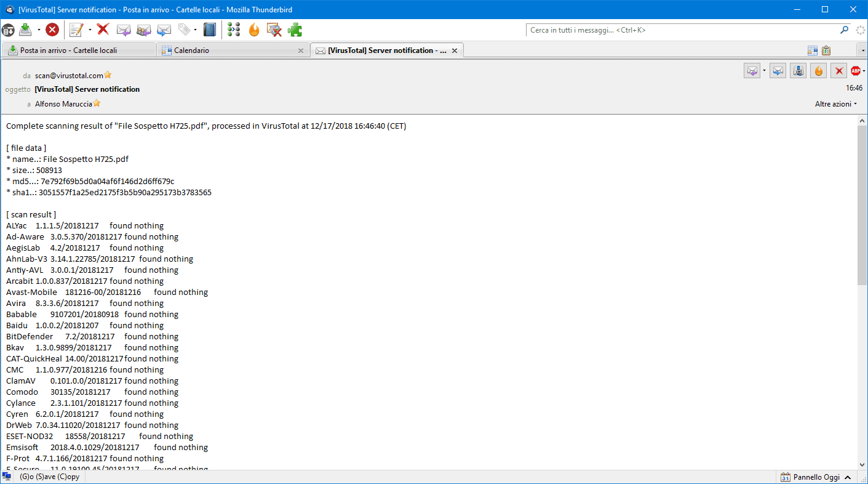Click the Tag label icon
The width and height of the screenshot is (868, 484).
pyautogui.click(x=184, y=30)
